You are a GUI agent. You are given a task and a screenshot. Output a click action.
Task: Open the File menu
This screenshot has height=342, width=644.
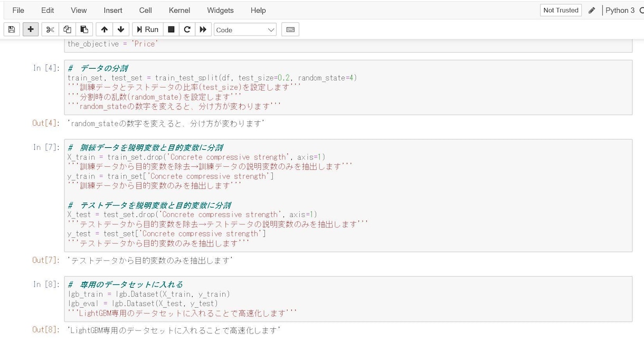[18, 10]
